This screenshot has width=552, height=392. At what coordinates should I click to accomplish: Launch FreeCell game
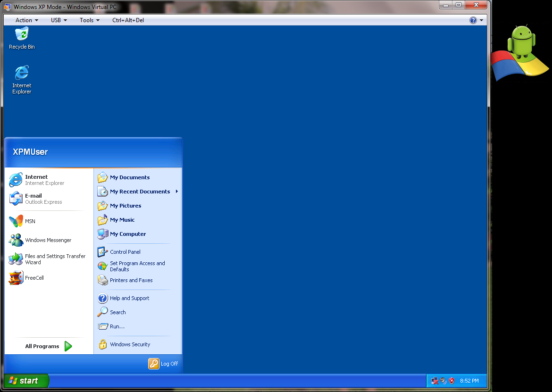coord(49,278)
